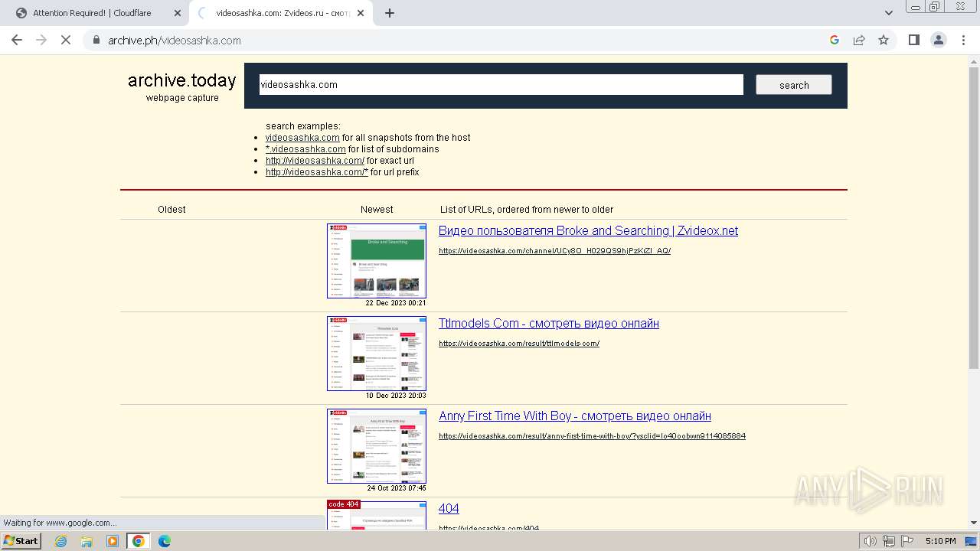Open Ttlmodels Com result title link
Image resolution: width=980 pixels, height=551 pixels.
pos(548,324)
